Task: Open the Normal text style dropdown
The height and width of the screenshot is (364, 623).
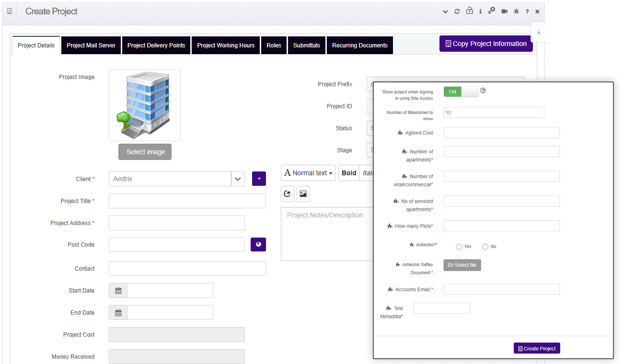Action: (x=308, y=173)
